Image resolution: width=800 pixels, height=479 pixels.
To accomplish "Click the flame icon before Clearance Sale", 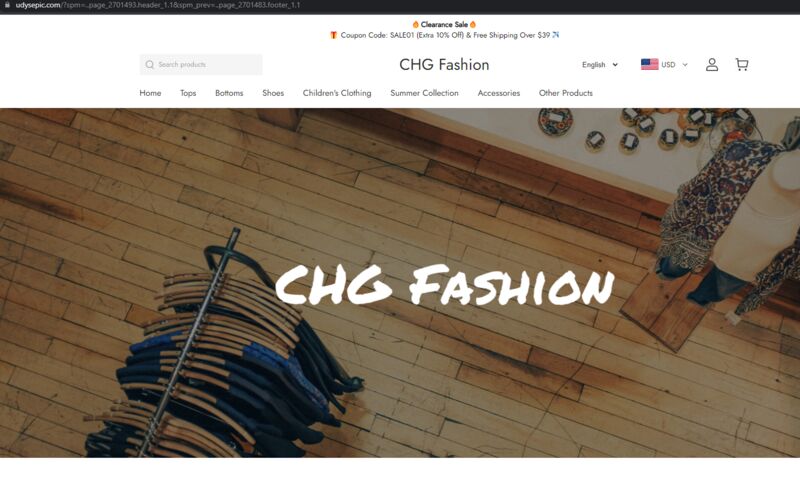I will (415, 24).
